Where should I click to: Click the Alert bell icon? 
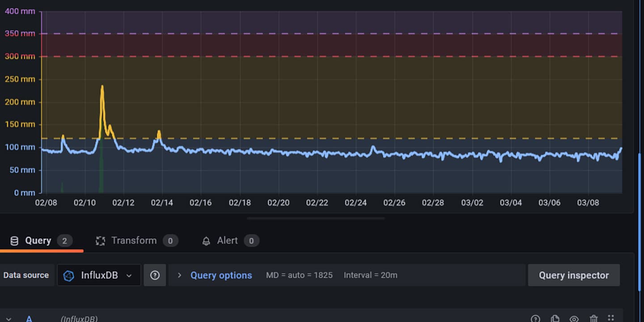tap(206, 241)
